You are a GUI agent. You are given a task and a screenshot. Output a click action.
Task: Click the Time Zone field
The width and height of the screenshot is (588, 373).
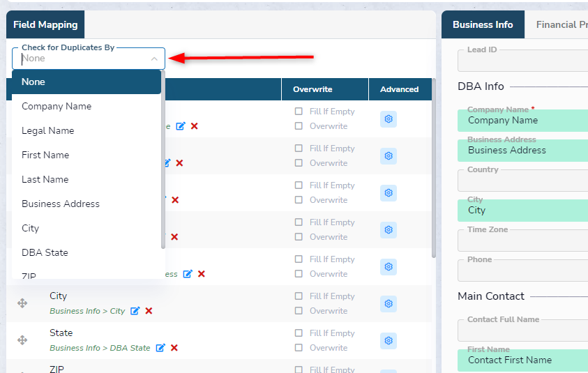coord(522,241)
